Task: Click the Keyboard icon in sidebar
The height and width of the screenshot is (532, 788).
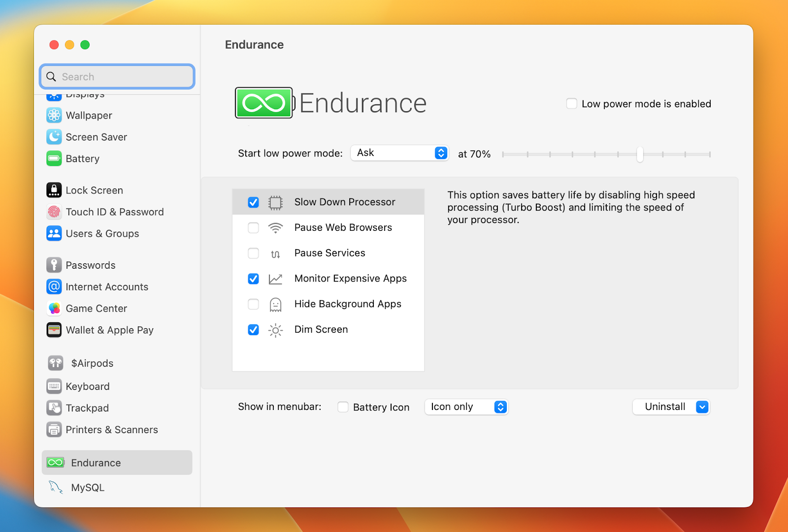Action: click(54, 386)
